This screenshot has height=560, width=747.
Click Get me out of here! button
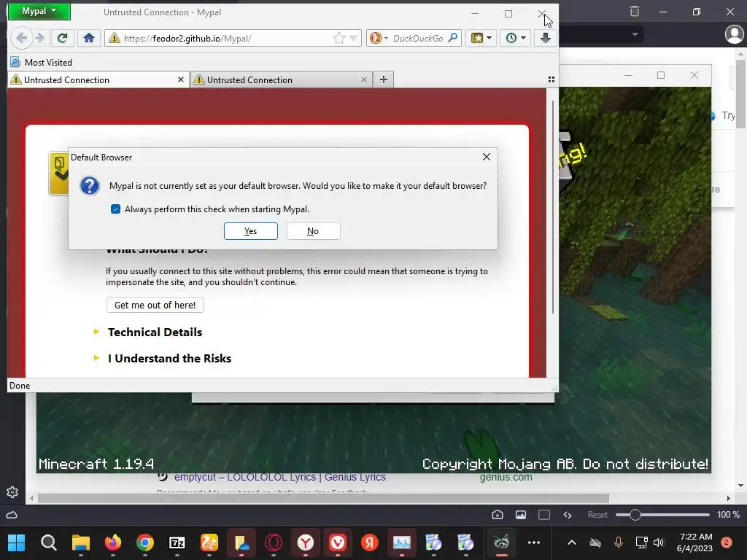pyautogui.click(x=155, y=306)
